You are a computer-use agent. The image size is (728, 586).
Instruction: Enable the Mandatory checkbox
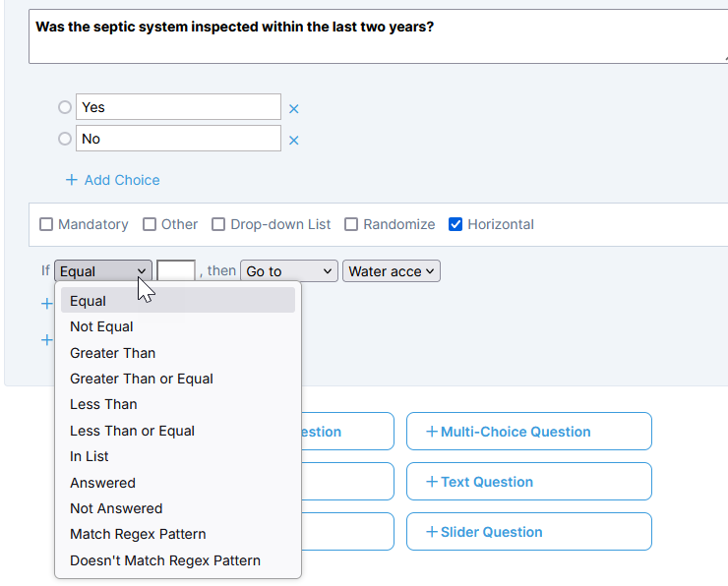(x=46, y=224)
